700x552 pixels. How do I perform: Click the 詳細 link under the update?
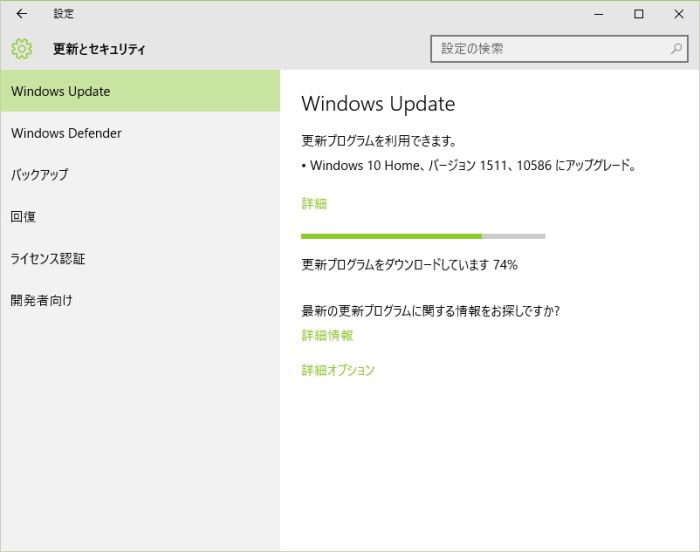tap(314, 203)
